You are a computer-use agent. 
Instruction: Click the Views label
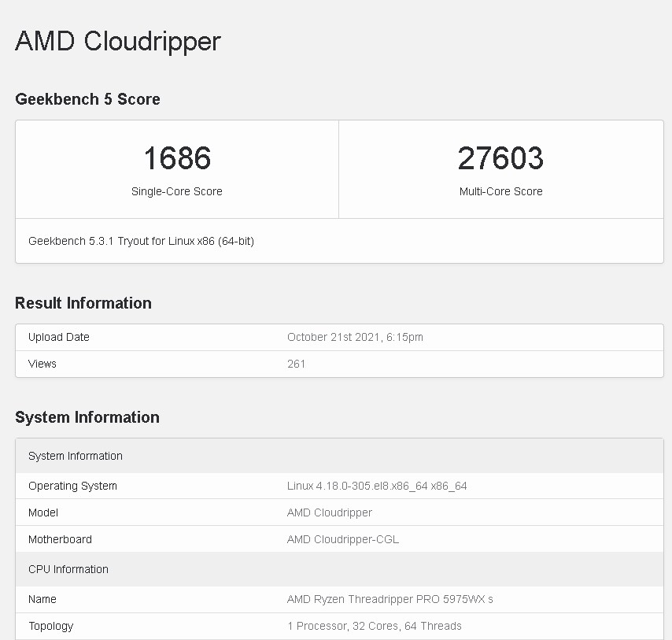point(42,364)
